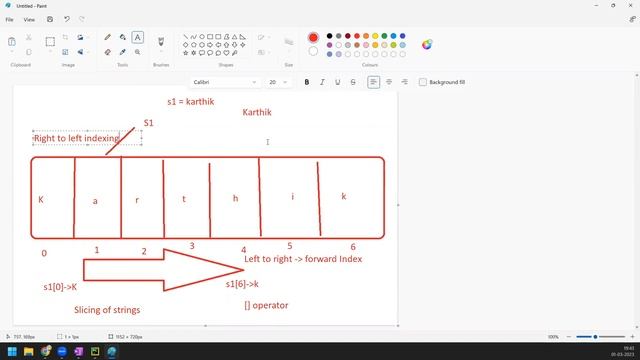The image size is (640, 360).
Task: Open the View menu
Action: coord(29,20)
